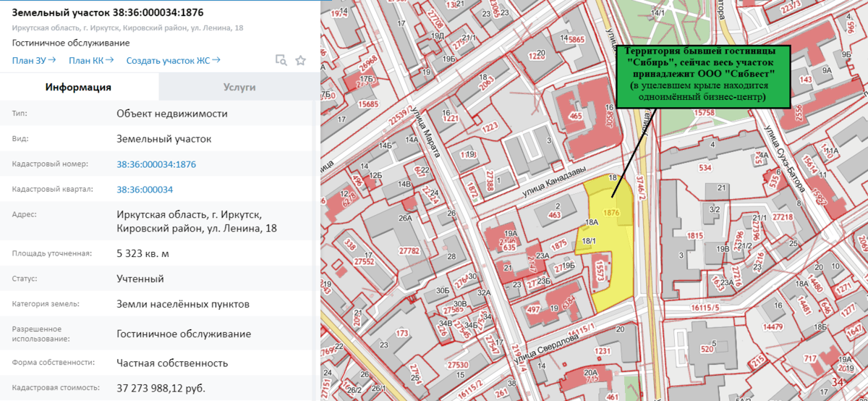Click parcel label 16115/5 on map
868x401 pixels.
706,308
